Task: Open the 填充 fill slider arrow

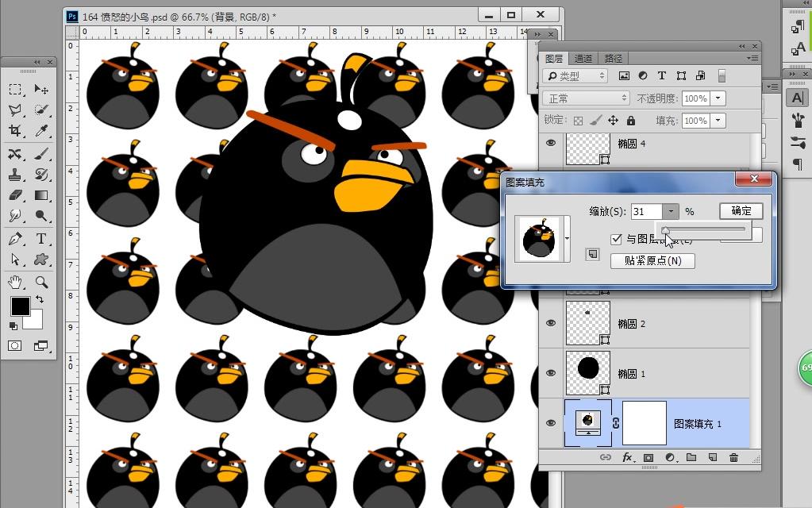Action: (x=718, y=121)
